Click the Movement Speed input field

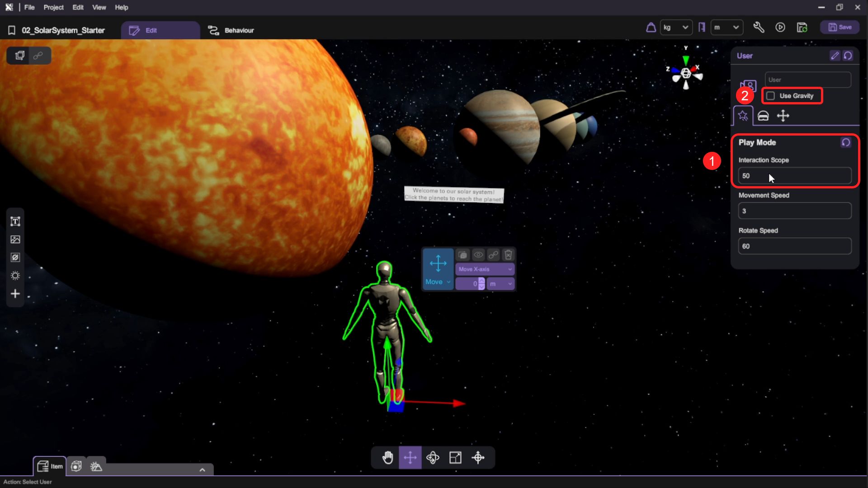tap(794, 211)
